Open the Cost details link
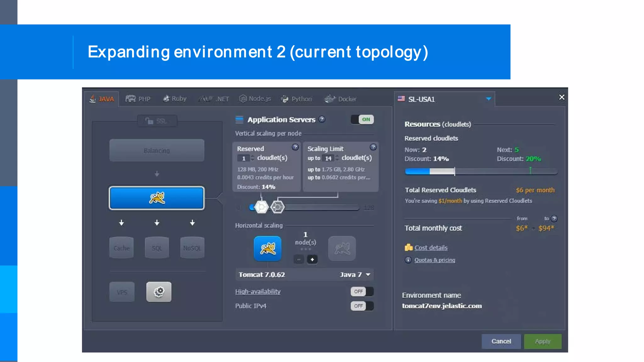644x362 pixels. tap(431, 248)
